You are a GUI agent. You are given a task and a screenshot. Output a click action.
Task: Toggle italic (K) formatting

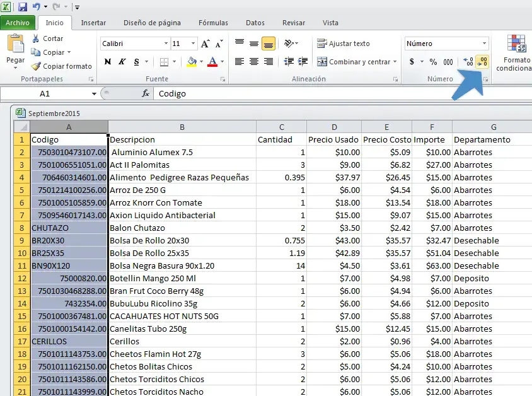point(122,62)
